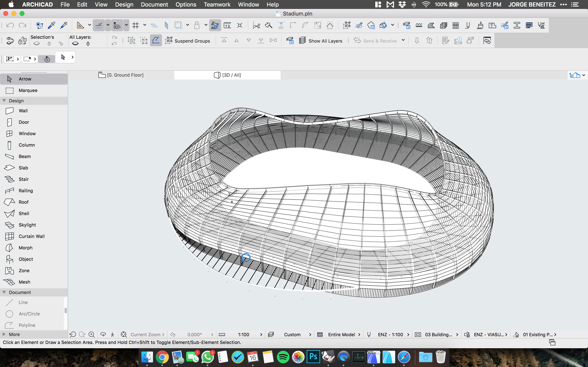Toggle Suspend Groups mode

point(188,41)
